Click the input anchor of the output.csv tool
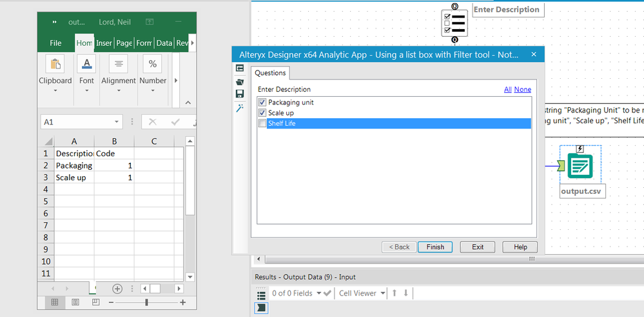644x317 pixels. tap(561, 166)
